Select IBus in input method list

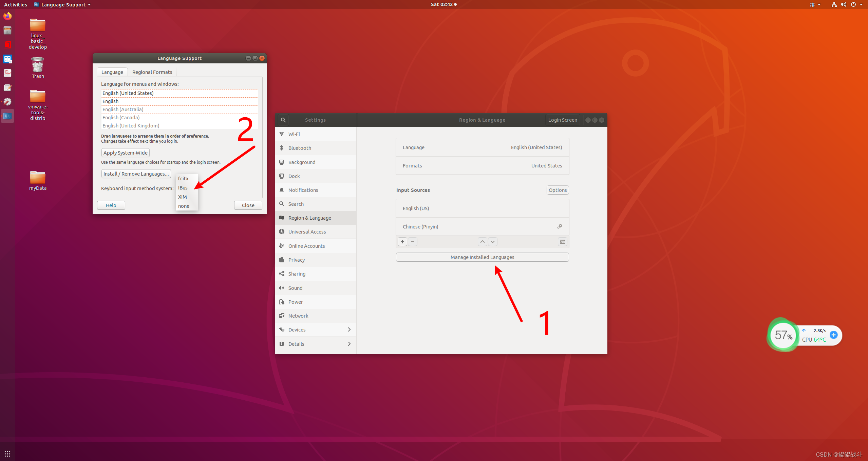point(183,188)
